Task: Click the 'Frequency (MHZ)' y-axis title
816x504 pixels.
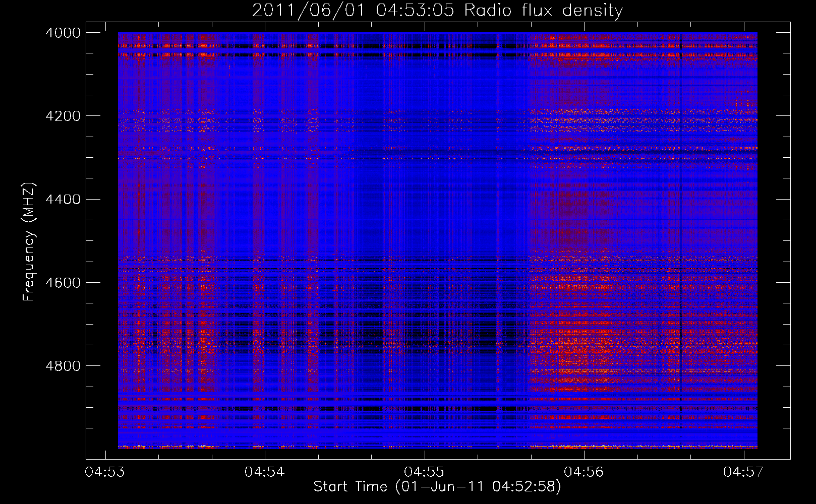Action: pos(29,242)
